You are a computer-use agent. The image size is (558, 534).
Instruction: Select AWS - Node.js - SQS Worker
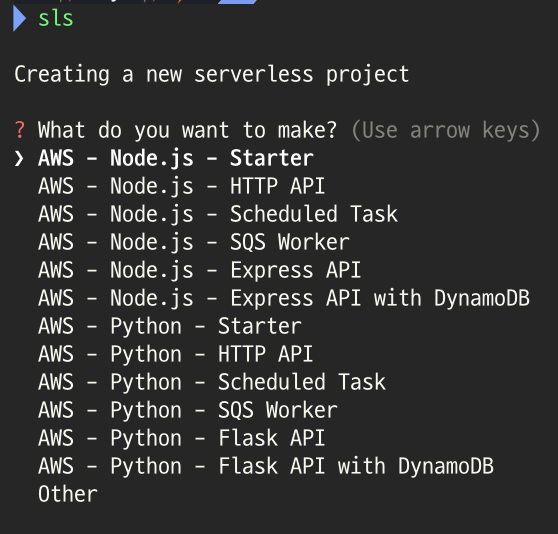[x=194, y=243]
